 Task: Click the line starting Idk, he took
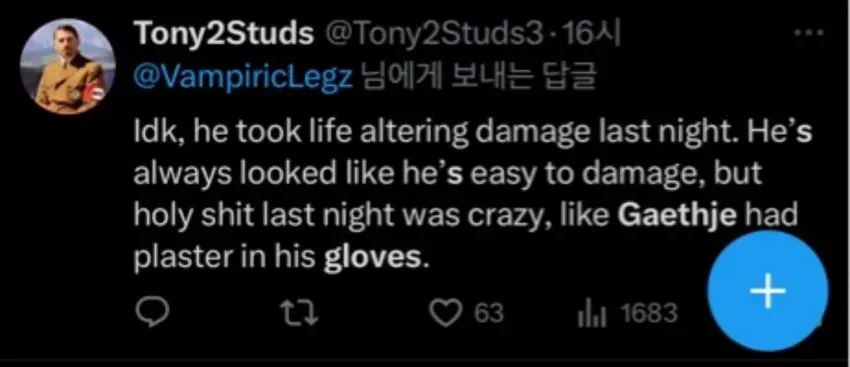click(x=473, y=132)
